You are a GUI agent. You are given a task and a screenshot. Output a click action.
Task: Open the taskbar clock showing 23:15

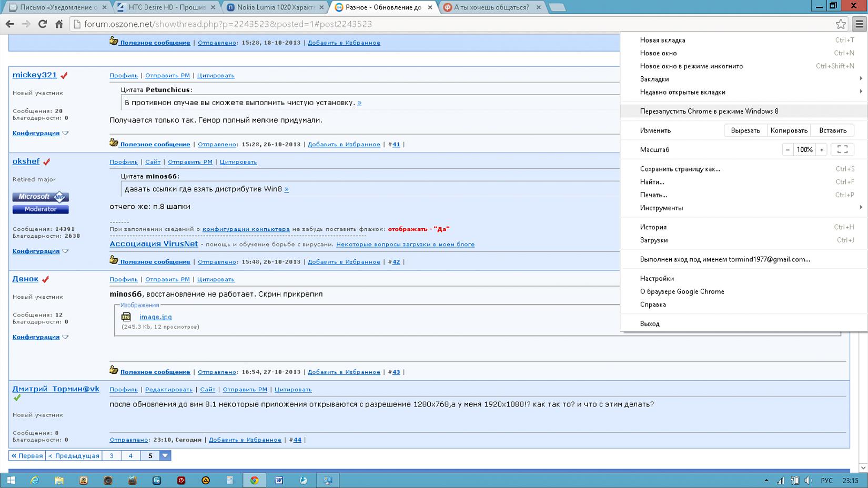point(850,481)
